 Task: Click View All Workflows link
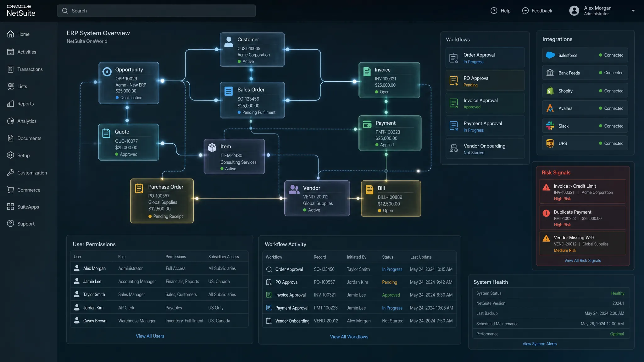point(349,337)
